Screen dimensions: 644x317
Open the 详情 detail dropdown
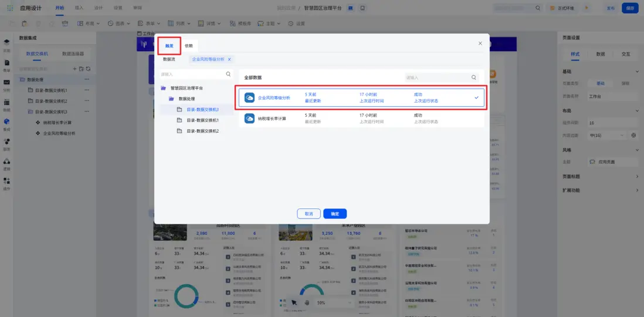209,23
